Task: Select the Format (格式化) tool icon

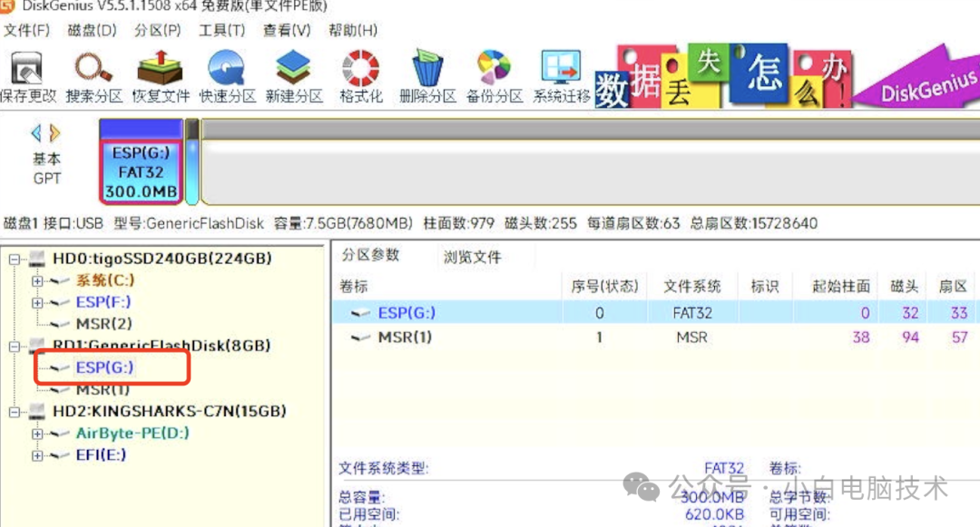Action: [x=360, y=76]
